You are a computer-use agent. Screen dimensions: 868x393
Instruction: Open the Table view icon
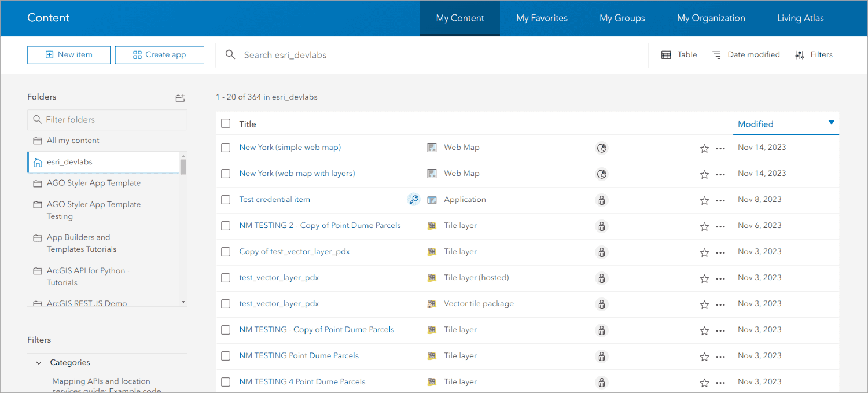[x=666, y=54]
